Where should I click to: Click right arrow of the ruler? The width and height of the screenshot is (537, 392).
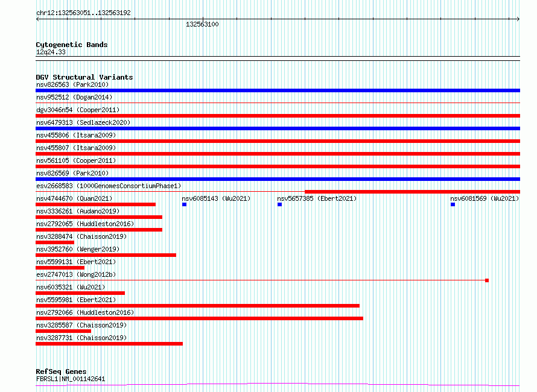coord(518,19)
